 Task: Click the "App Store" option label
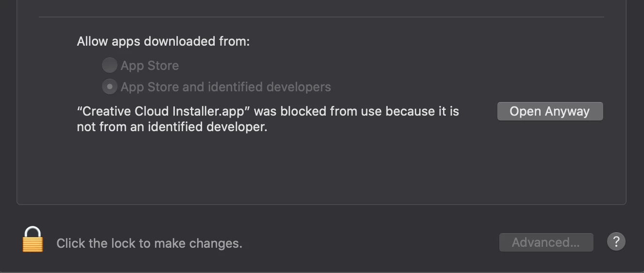coord(150,66)
